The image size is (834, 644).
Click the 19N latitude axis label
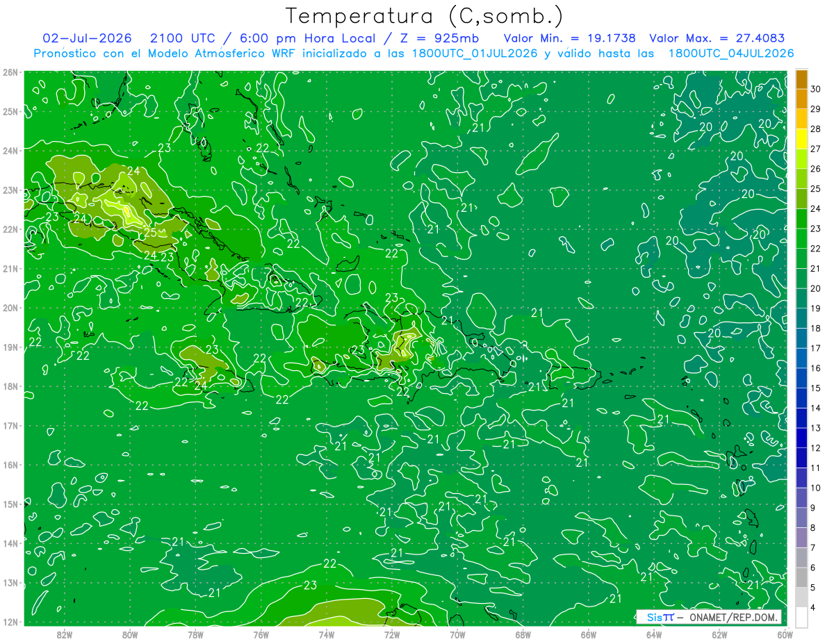click(x=10, y=347)
